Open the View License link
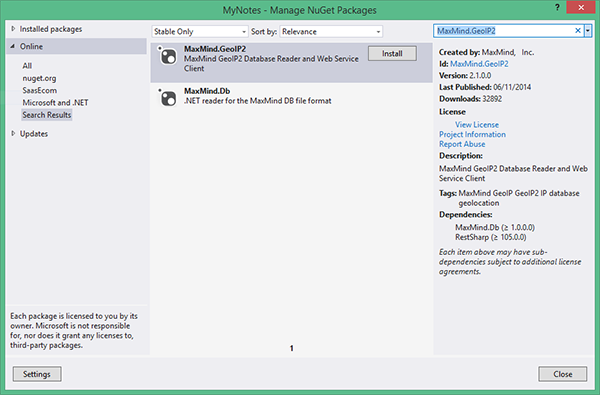600x395 pixels. tap(477, 124)
